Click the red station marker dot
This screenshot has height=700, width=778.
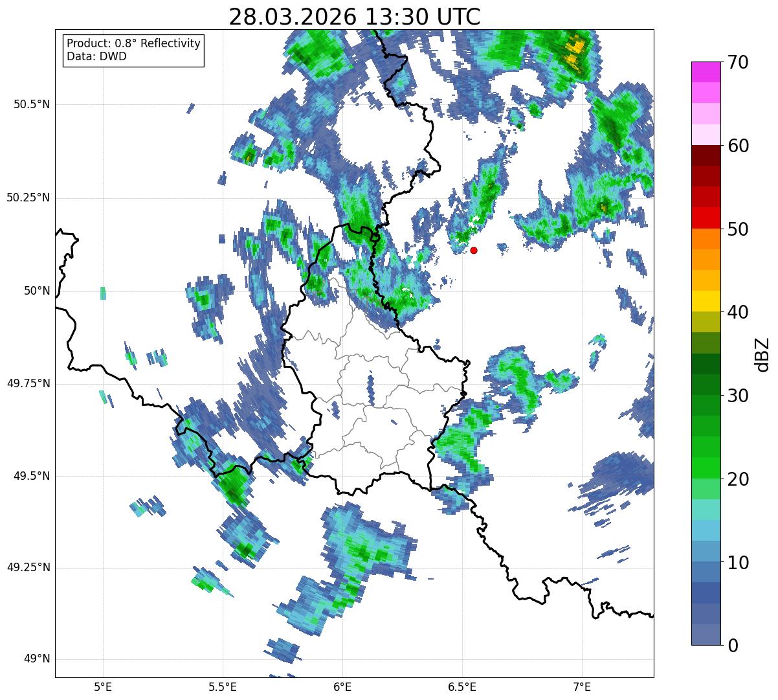pyautogui.click(x=474, y=250)
